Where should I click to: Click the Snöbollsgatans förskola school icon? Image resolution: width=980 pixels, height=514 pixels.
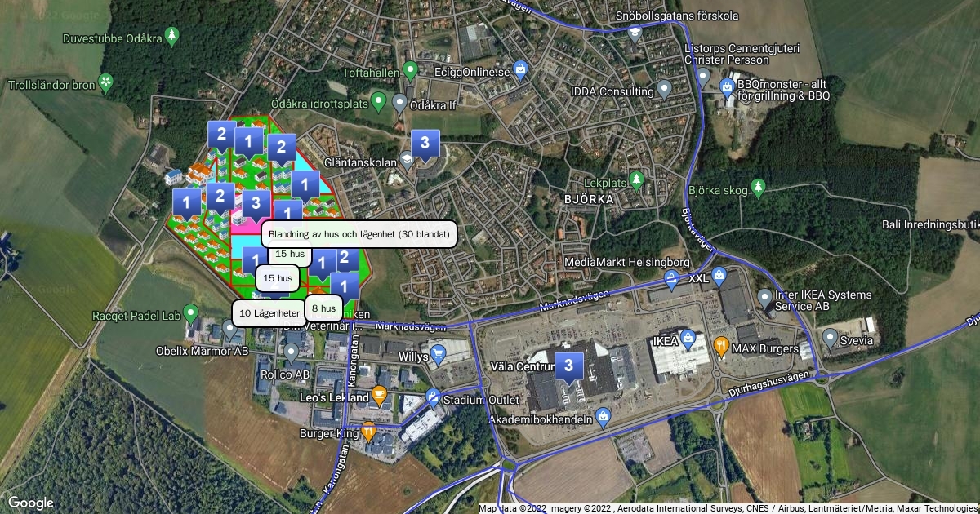pos(635,33)
